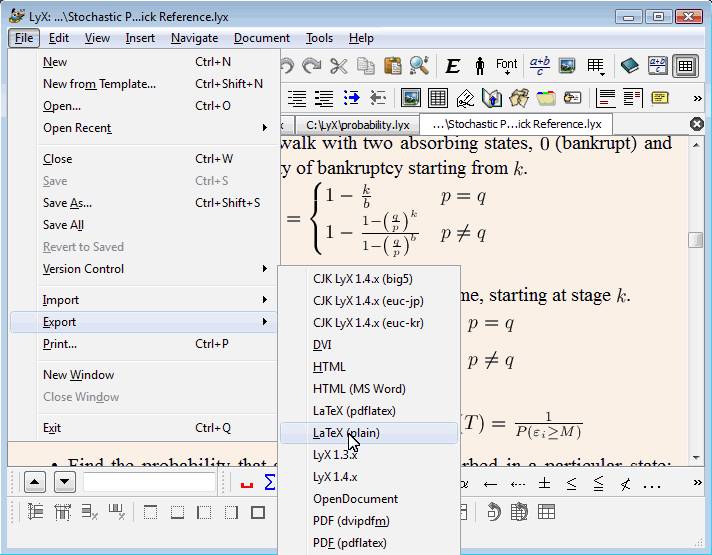Switch to the C:\LyX\probability.lyx tab
712x555 pixels.
[x=357, y=124]
